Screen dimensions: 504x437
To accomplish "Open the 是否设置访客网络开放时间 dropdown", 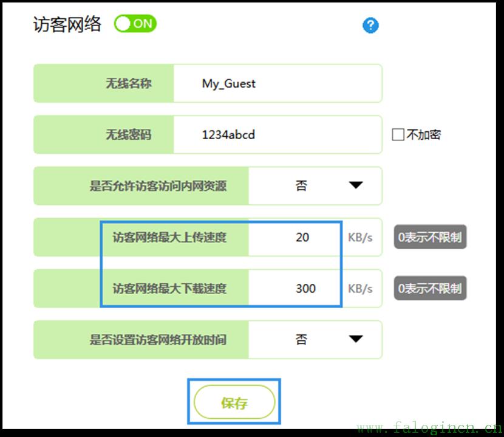I will coord(315,340).
